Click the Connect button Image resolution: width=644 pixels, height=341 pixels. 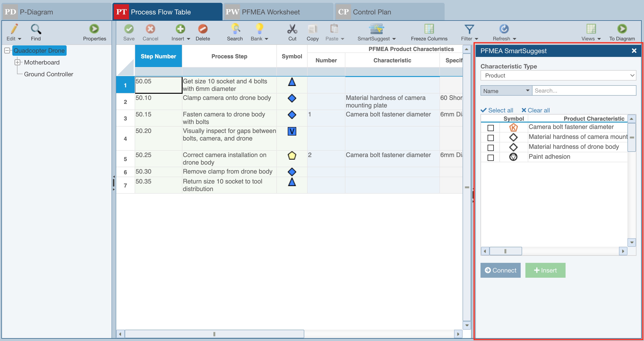click(500, 270)
